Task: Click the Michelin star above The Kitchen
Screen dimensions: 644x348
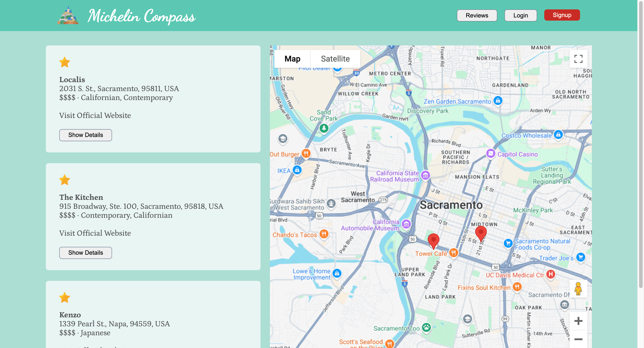Action: pos(64,180)
